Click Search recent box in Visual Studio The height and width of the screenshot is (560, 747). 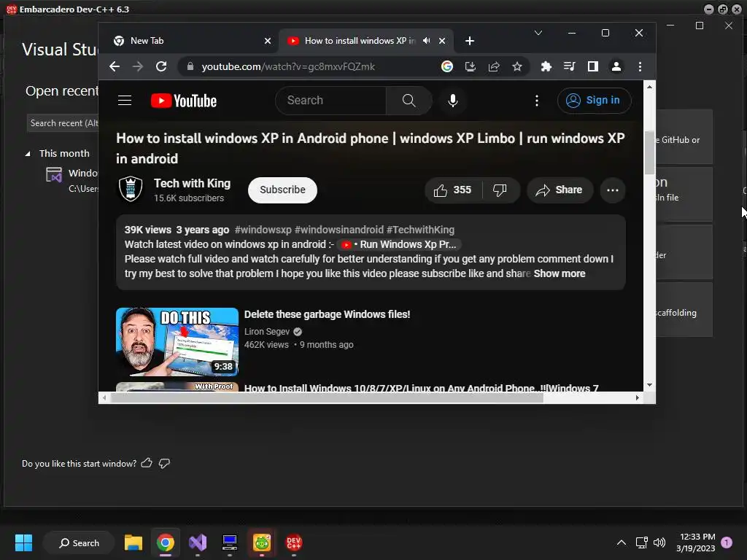coord(63,122)
